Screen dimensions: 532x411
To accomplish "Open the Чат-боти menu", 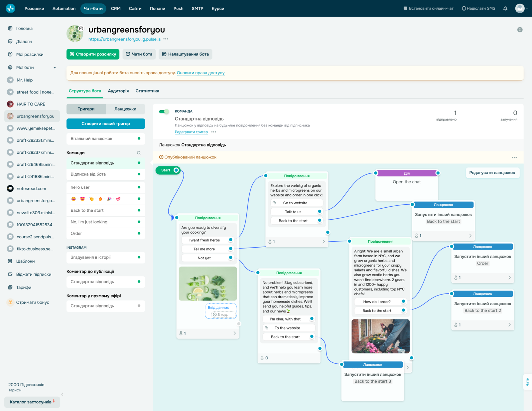I will (x=93, y=8).
